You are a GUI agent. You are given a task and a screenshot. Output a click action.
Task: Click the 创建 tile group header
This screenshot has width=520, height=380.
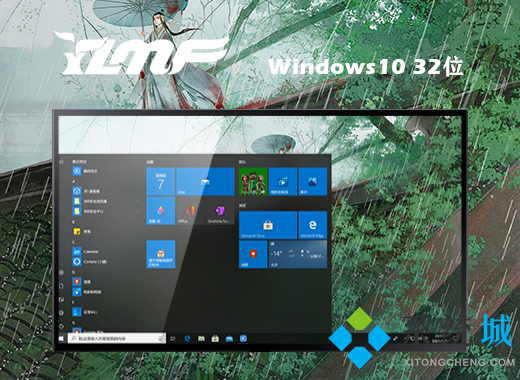[150, 162]
